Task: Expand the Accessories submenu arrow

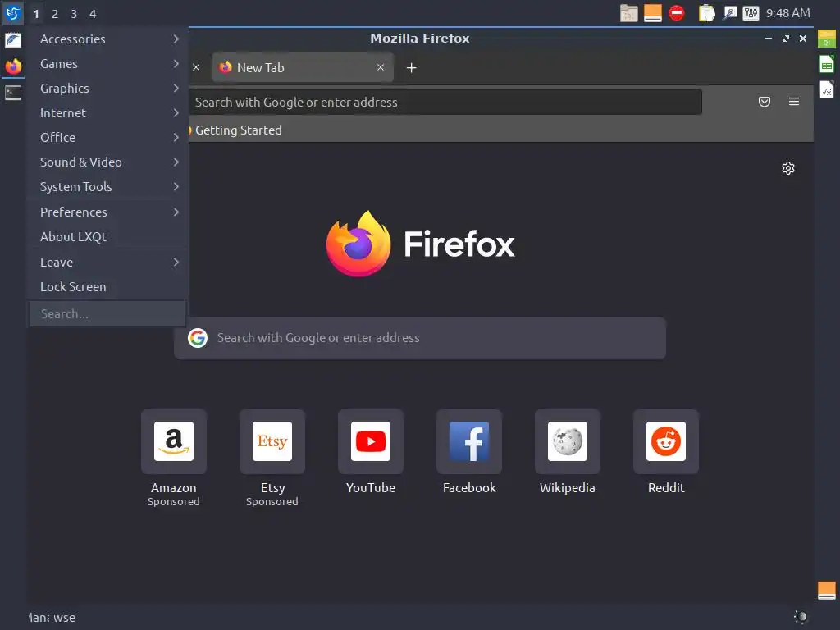Action: (x=176, y=39)
